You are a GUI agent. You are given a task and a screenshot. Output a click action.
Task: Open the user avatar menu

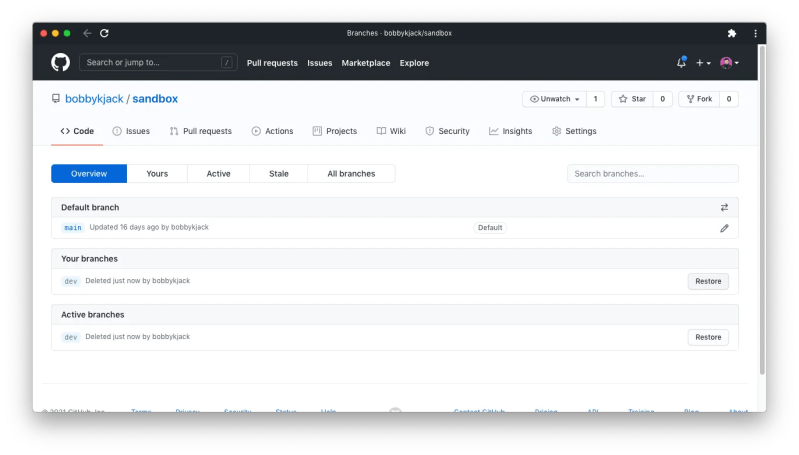coord(729,63)
